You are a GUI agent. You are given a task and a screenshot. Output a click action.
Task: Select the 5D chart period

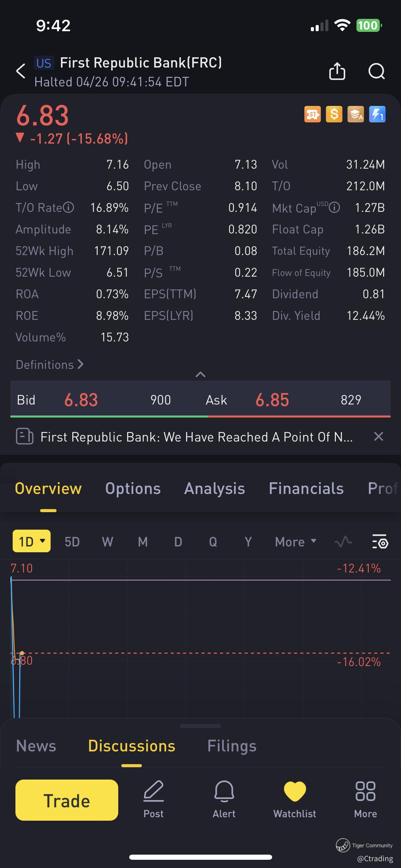[x=72, y=542]
